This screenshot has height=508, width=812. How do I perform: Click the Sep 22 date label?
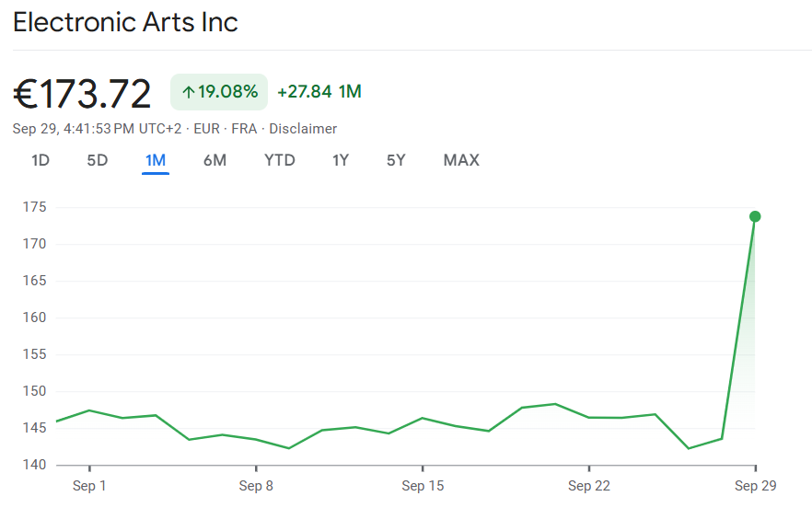click(x=589, y=486)
